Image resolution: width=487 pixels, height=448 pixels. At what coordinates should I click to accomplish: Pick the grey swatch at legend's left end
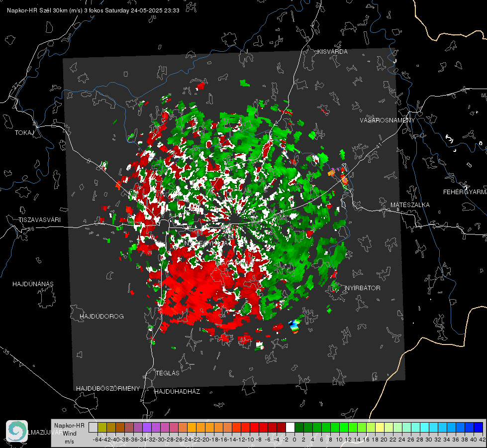click(93, 427)
